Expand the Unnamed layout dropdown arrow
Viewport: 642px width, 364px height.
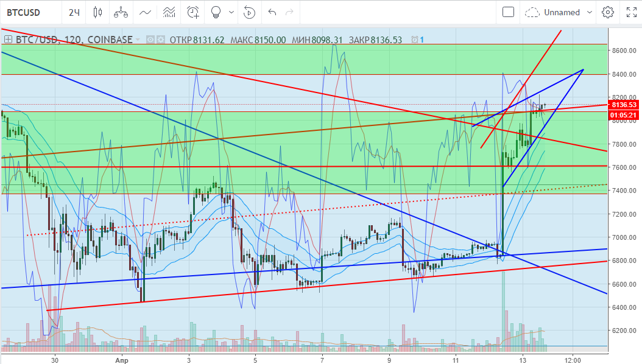tap(589, 12)
